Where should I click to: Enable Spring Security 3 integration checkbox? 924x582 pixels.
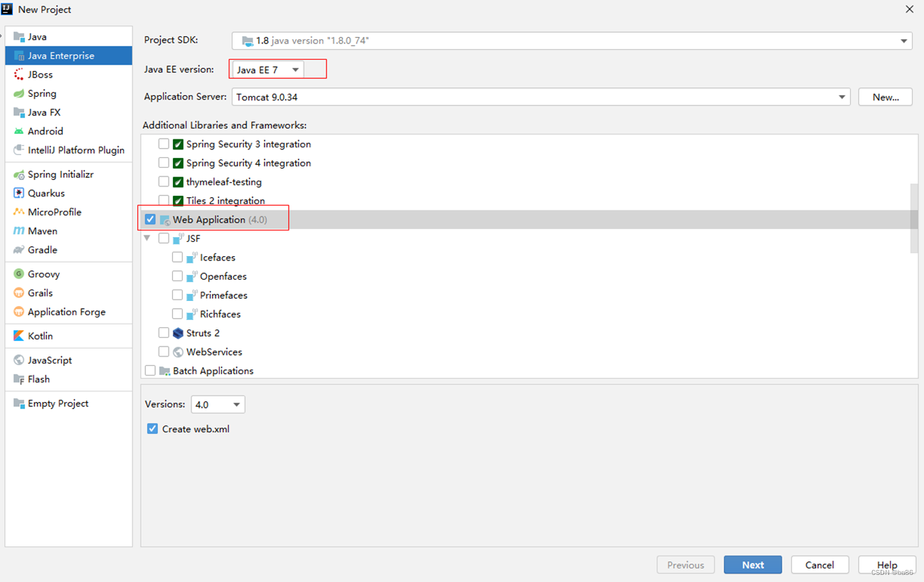pyautogui.click(x=164, y=144)
